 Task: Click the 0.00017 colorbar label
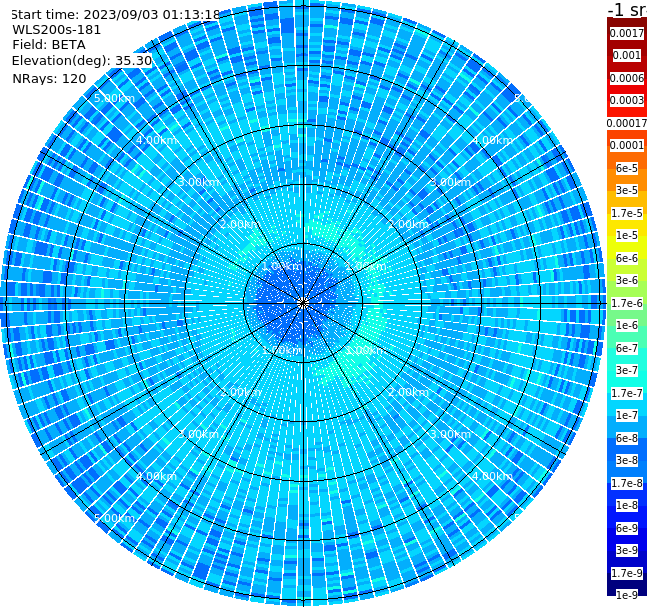click(627, 123)
